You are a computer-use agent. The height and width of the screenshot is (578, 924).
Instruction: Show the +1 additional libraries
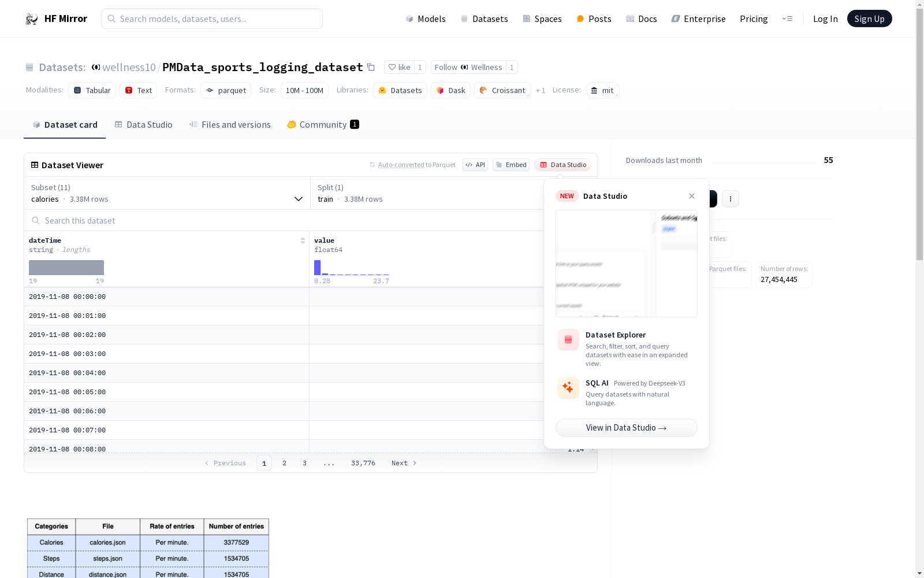tap(541, 91)
